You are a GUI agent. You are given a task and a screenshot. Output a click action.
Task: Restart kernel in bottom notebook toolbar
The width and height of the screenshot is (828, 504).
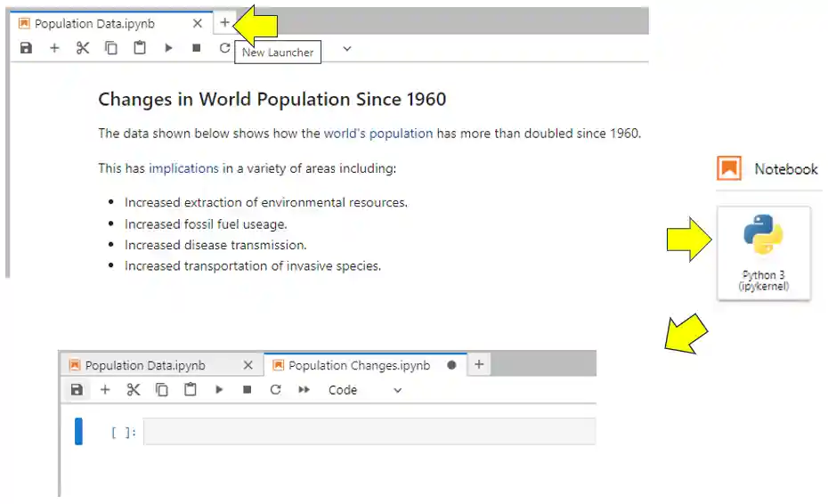coord(276,390)
